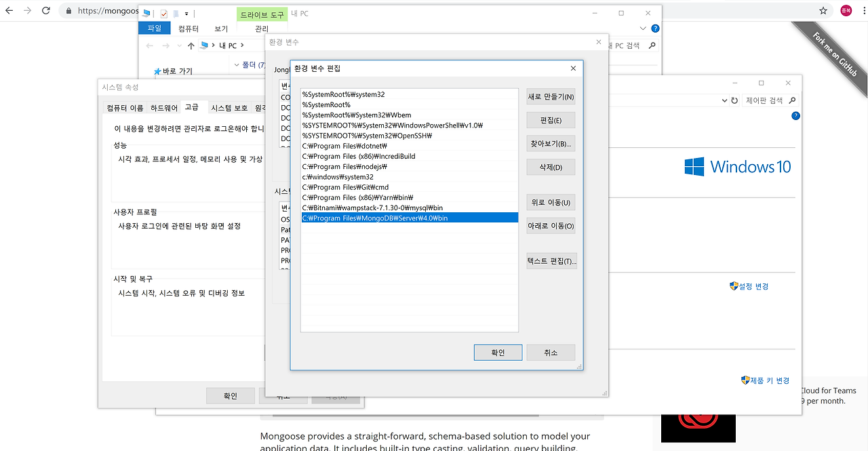Cancel 환경 변수 편집 with 취소

(x=551, y=353)
